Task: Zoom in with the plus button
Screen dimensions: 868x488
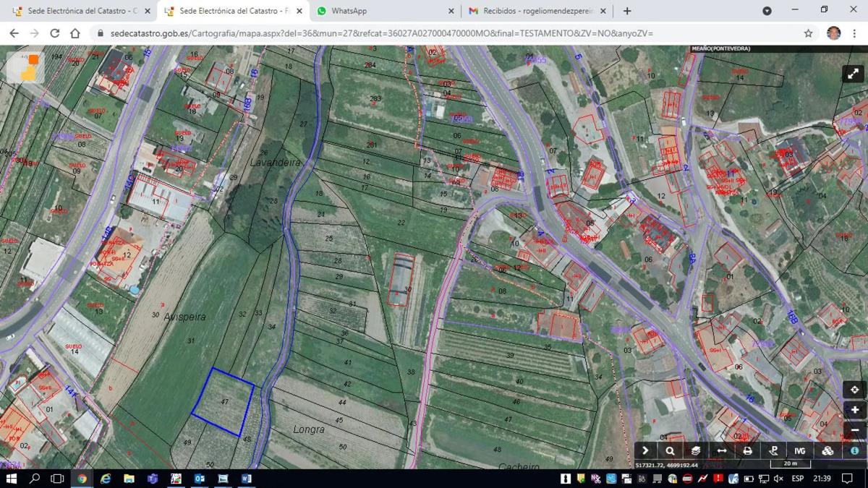Action: point(854,410)
